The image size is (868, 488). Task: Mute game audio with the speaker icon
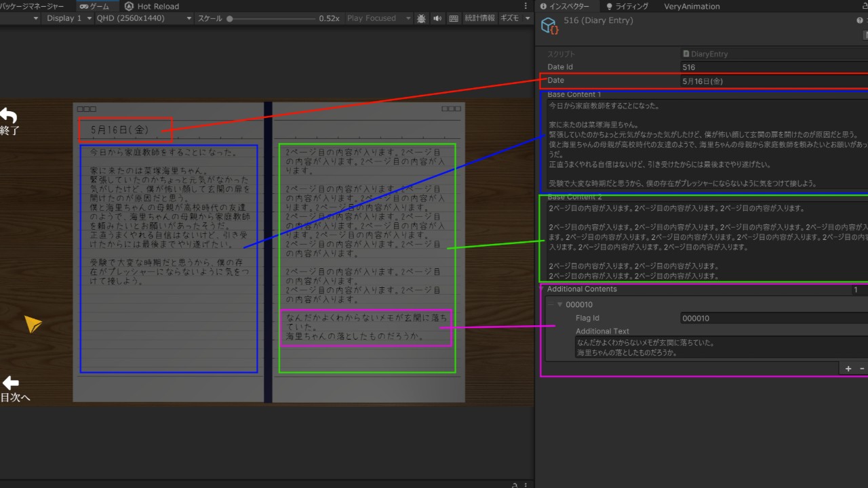pyautogui.click(x=436, y=18)
